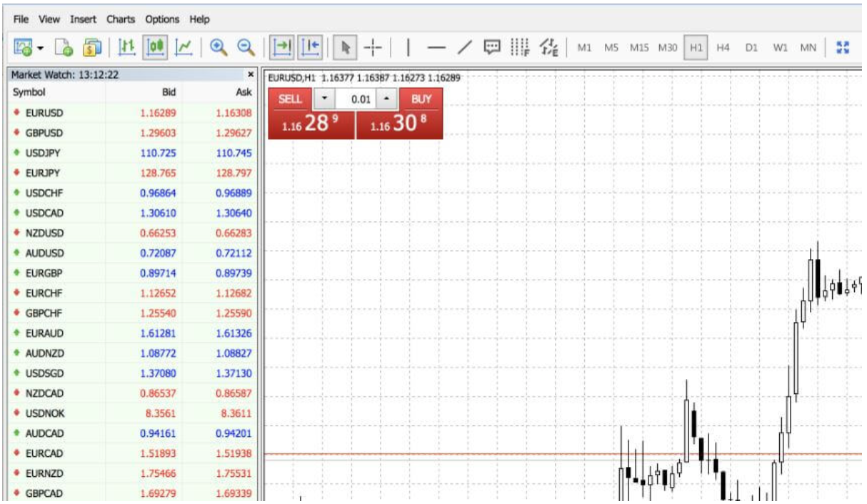Image resolution: width=867 pixels, height=504 pixels.
Task: Increase lot volume with up arrow
Action: tap(386, 99)
